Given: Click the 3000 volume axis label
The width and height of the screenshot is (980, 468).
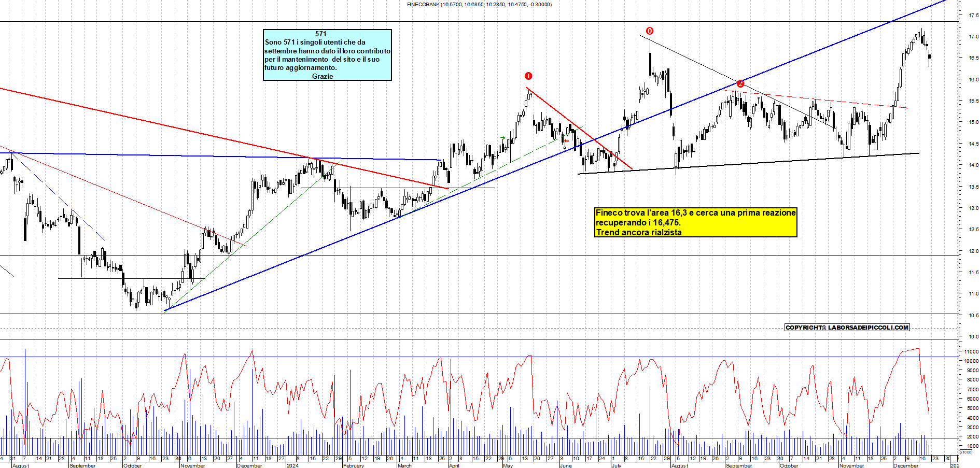Looking at the screenshot, I should pos(973,427).
